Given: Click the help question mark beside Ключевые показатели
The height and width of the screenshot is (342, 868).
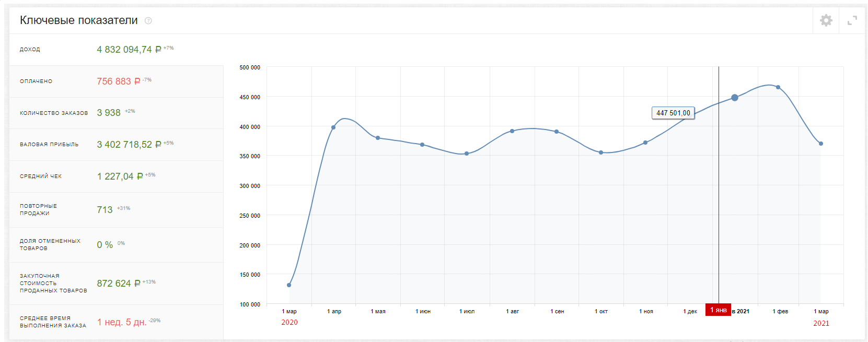Looking at the screenshot, I should pos(148,21).
